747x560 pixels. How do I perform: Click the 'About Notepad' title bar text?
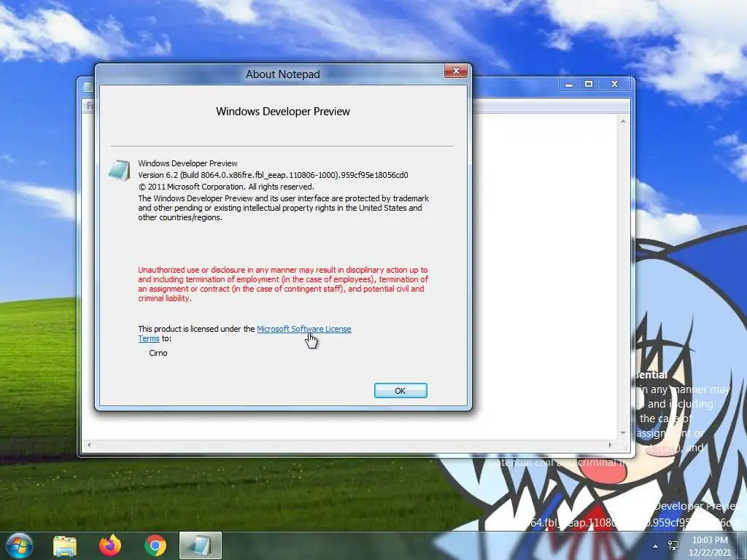tap(283, 74)
